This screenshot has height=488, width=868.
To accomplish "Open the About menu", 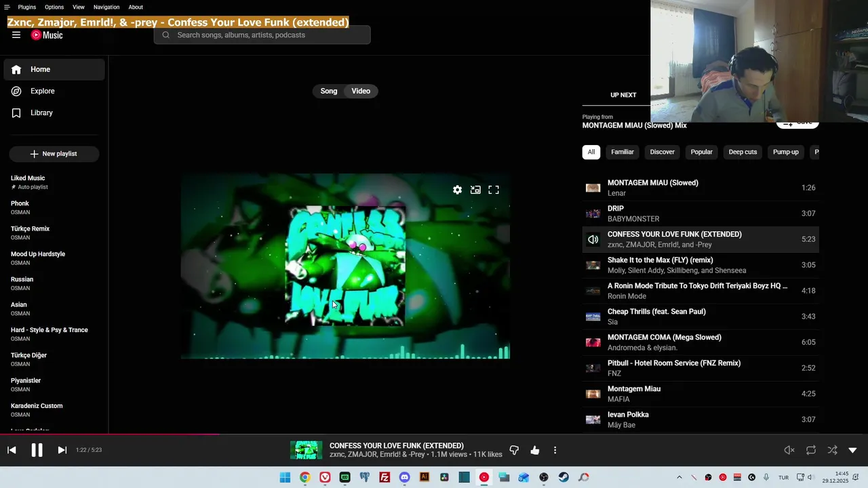I will (136, 7).
